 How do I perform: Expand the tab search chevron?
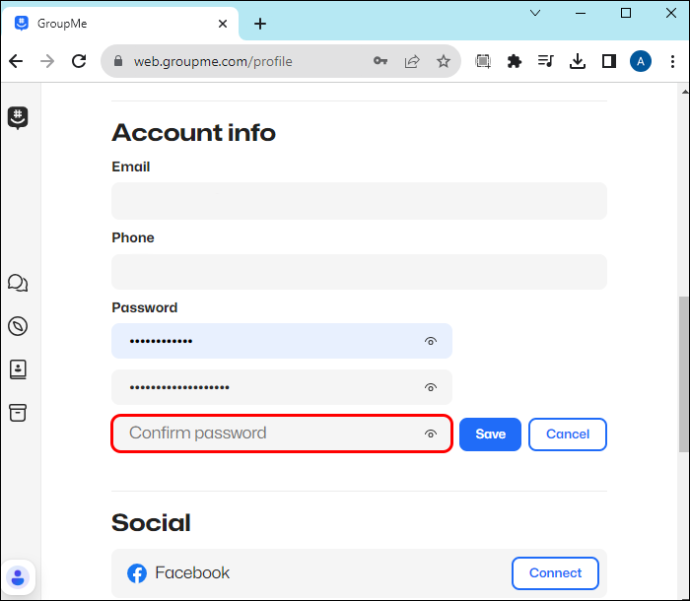point(535,13)
